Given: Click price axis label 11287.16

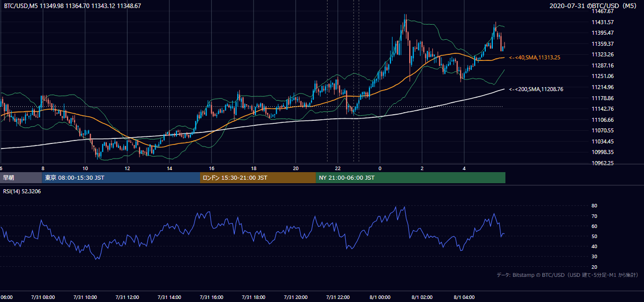Looking at the screenshot, I should click(x=603, y=65).
